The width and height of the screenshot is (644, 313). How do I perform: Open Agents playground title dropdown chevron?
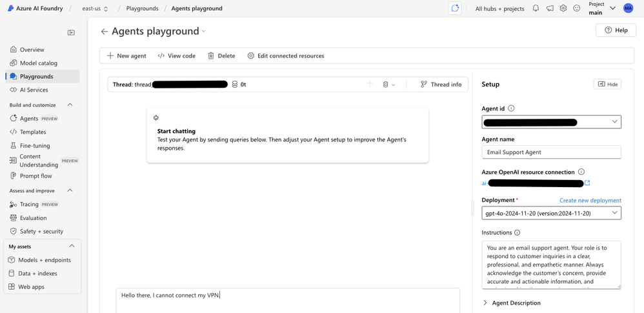[x=204, y=32]
